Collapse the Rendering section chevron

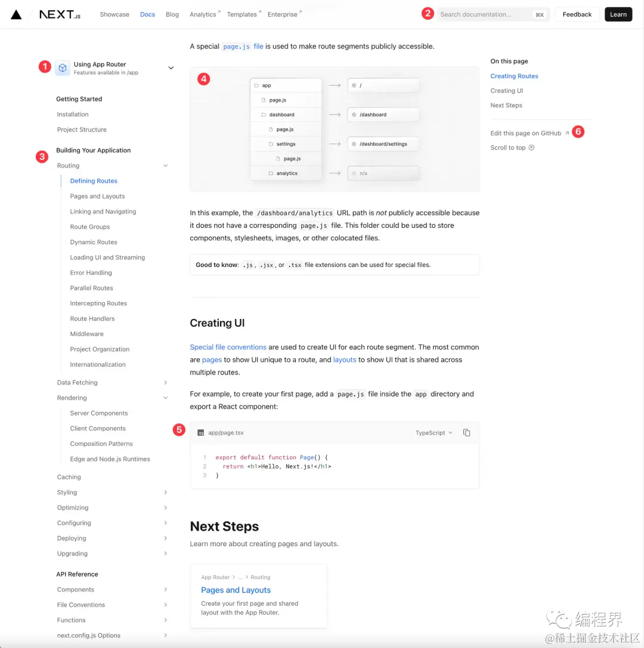165,398
